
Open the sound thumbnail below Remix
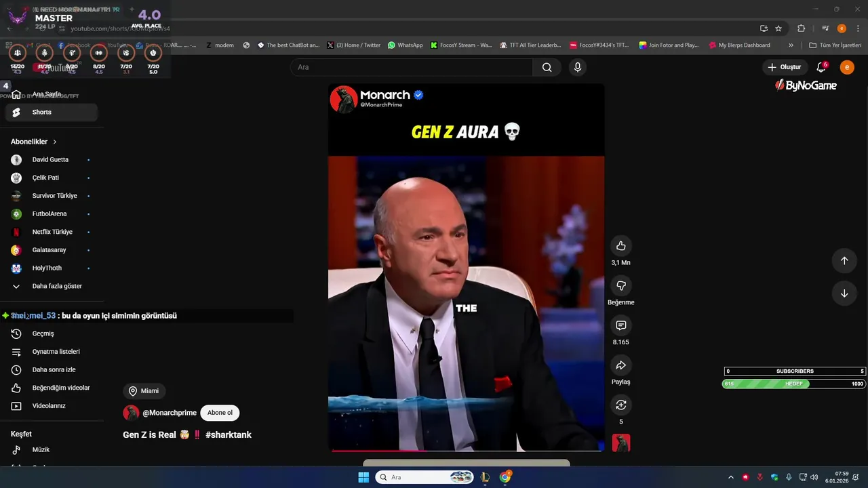pyautogui.click(x=621, y=443)
